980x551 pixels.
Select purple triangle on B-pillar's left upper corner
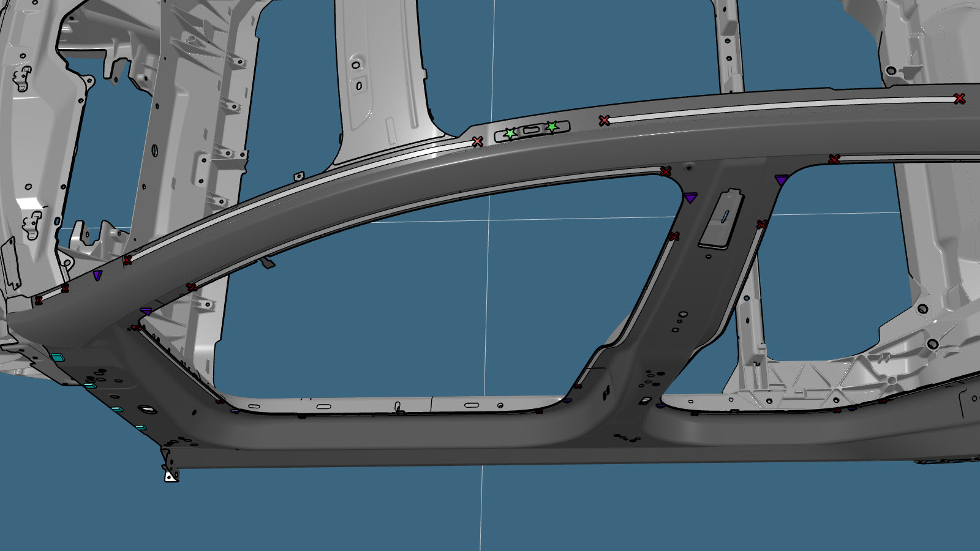690,197
